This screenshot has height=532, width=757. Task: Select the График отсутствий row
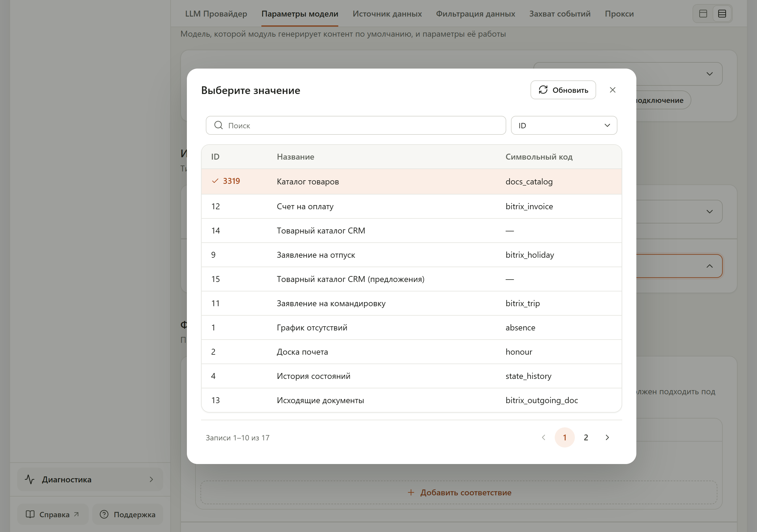(411, 328)
